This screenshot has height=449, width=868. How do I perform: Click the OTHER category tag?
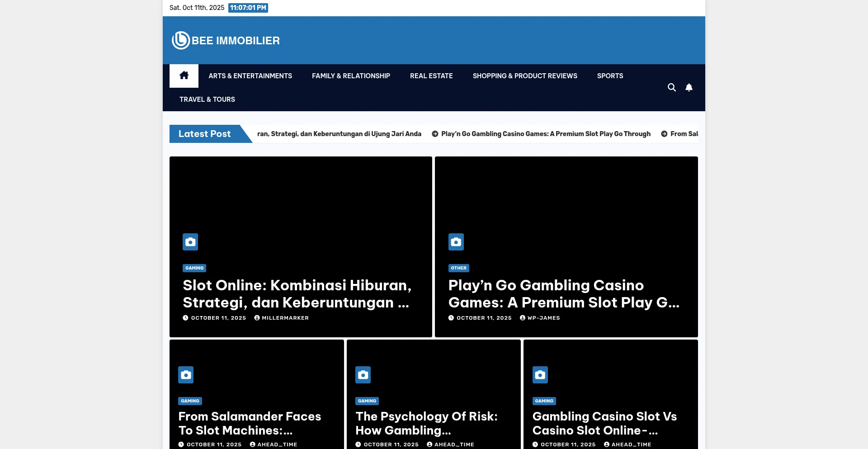(458, 268)
